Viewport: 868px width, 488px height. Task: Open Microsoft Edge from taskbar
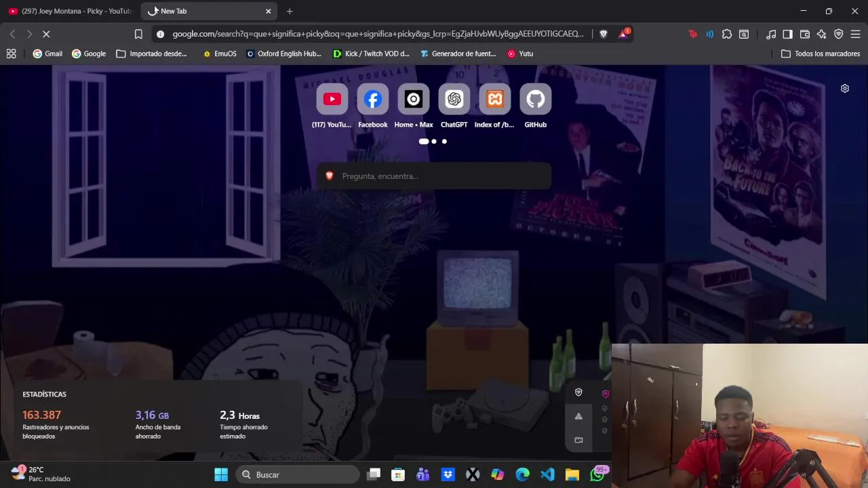(x=522, y=474)
